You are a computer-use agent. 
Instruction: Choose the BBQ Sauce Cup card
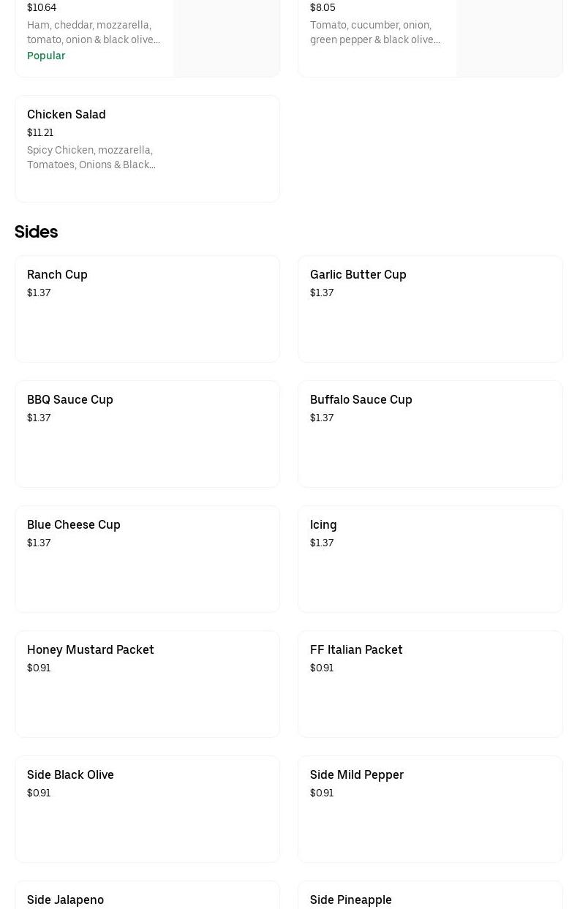[x=147, y=434]
